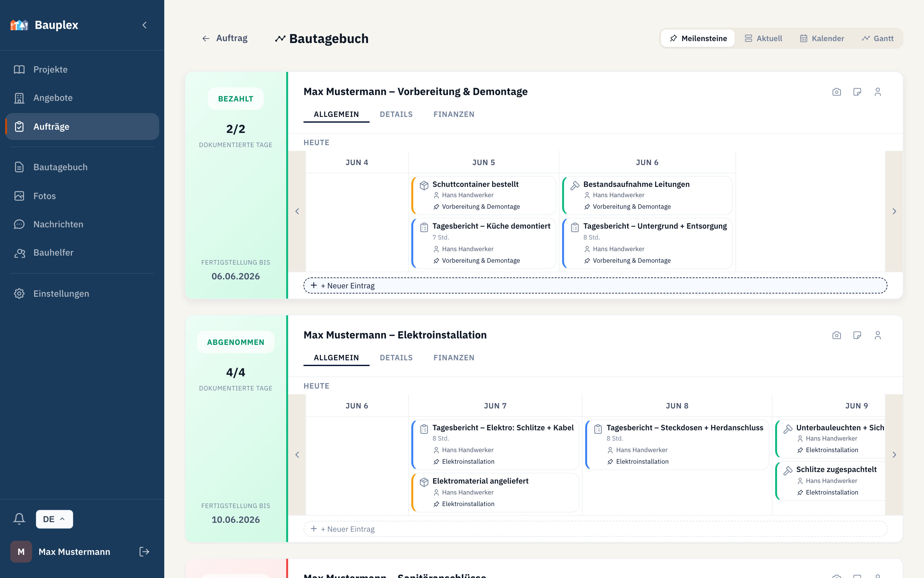Click the note icon for Vorbereitung & Demontage
The width and height of the screenshot is (924, 578).
pos(857,92)
